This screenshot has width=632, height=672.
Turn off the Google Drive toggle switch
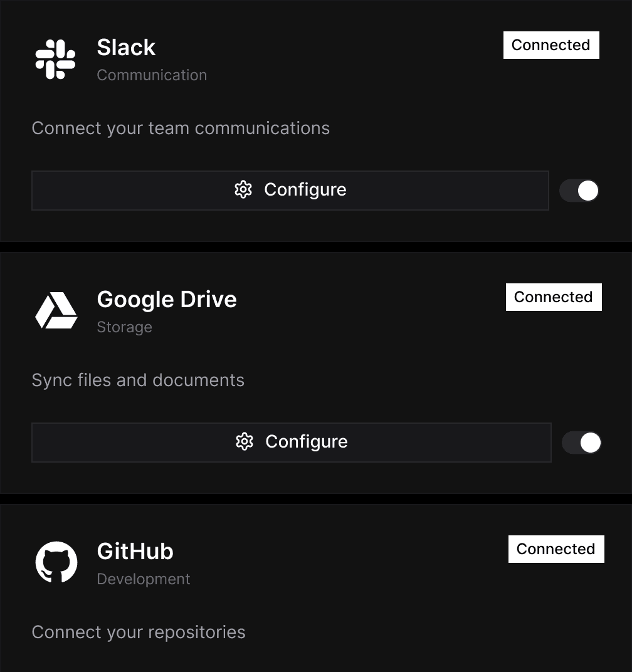coord(581,443)
